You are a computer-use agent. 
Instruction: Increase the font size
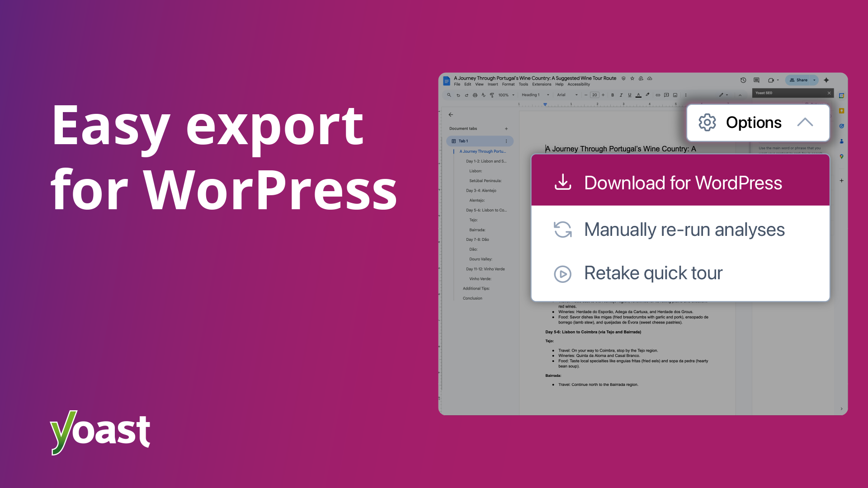603,95
